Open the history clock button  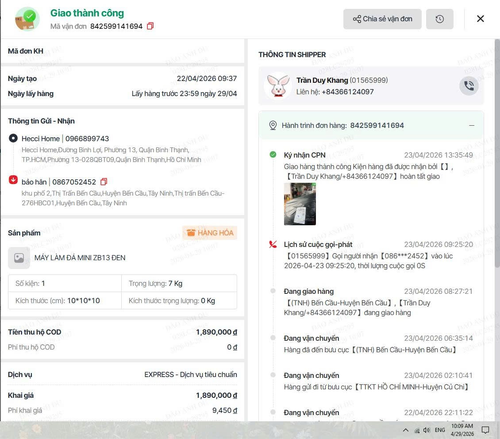tap(440, 19)
